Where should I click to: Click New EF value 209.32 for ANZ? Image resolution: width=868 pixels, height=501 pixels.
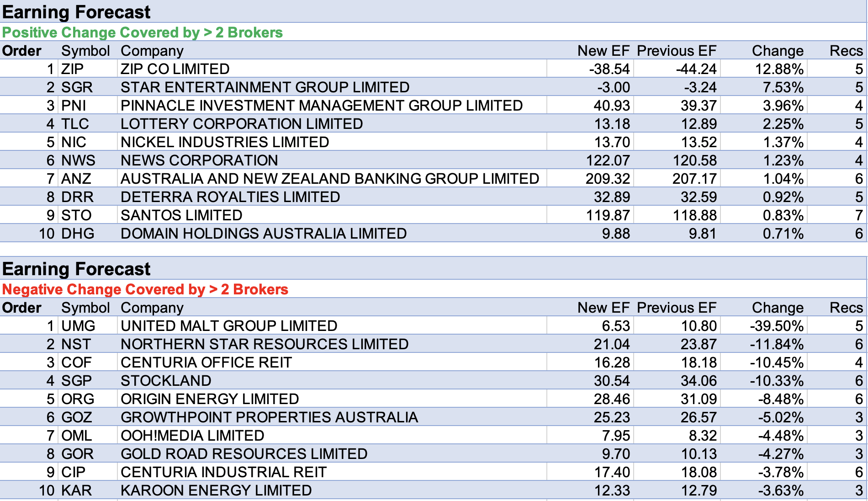point(607,179)
